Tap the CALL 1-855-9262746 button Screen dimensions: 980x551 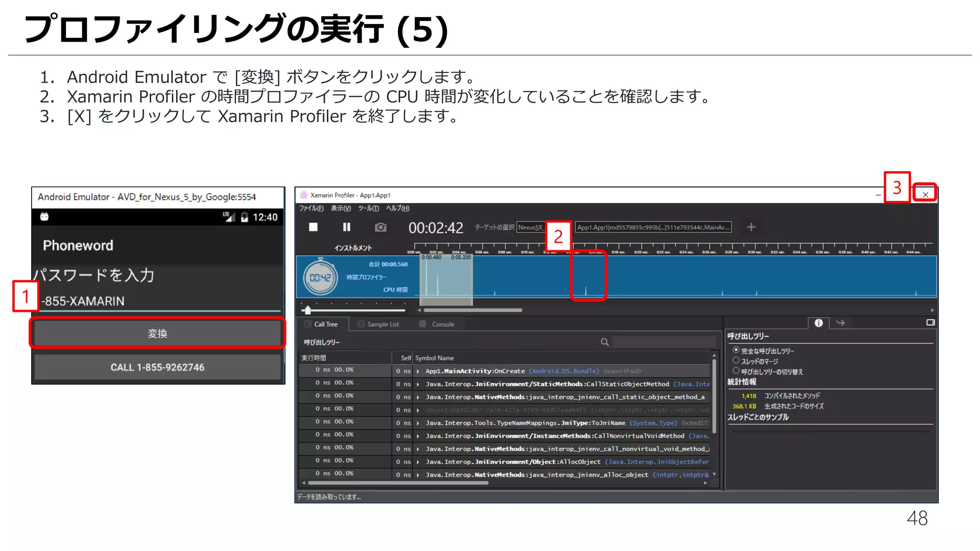157,367
